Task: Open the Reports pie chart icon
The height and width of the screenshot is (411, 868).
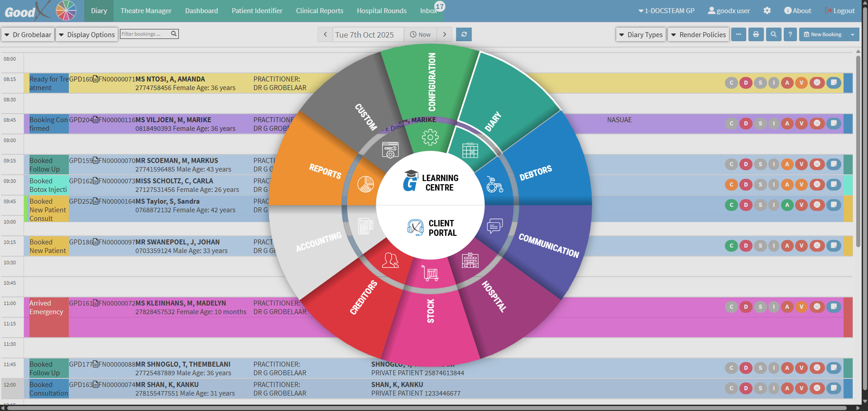Action: (x=365, y=184)
